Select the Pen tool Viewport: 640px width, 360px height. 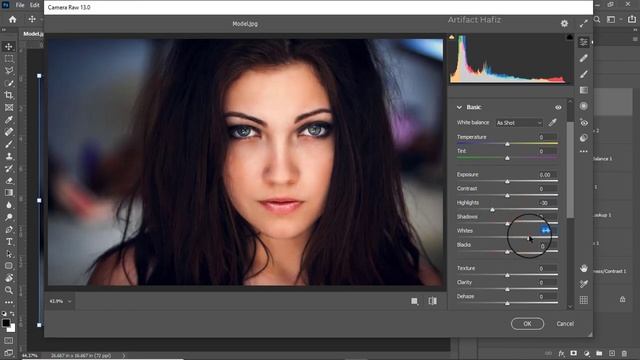click(x=9, y=229)
